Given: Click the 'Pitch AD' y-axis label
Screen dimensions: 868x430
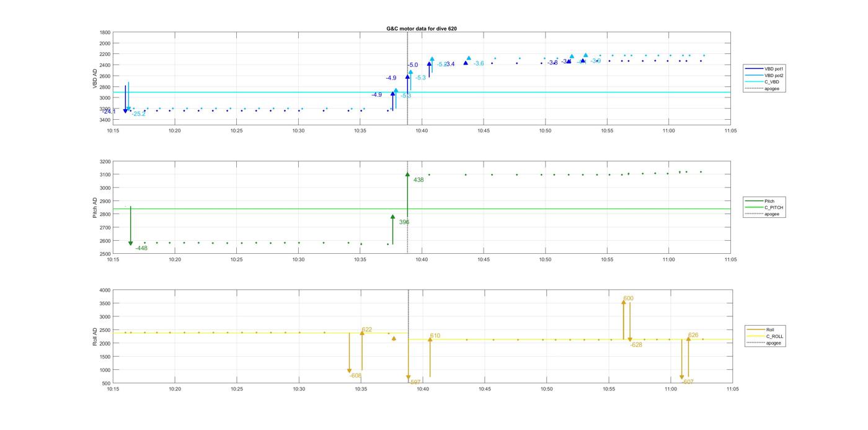Looking at the screenshot, I should [95, 208].
